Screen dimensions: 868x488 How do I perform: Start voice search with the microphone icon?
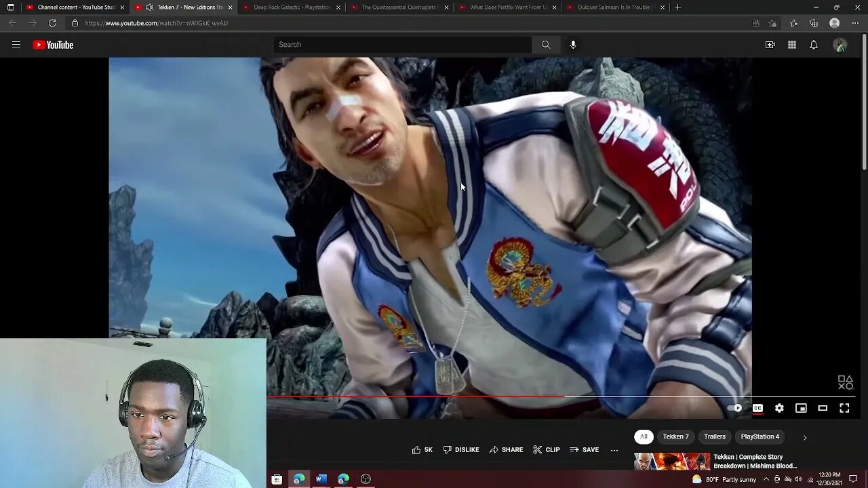coord(573,45)
